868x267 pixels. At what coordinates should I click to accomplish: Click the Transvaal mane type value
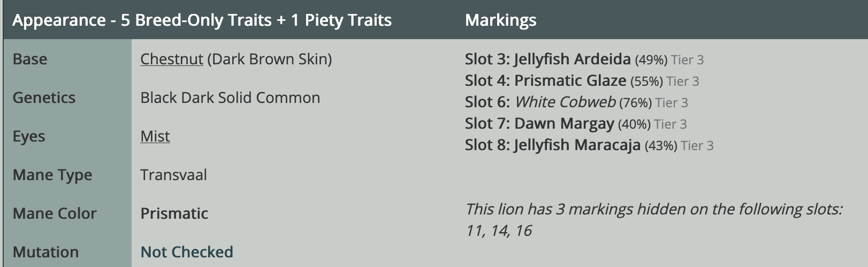click(173, 175)
